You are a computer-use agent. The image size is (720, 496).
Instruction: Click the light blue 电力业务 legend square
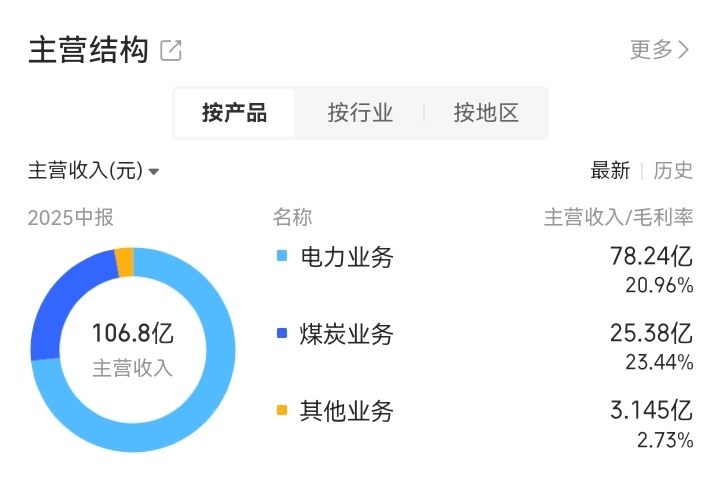(x=282, y=255)
